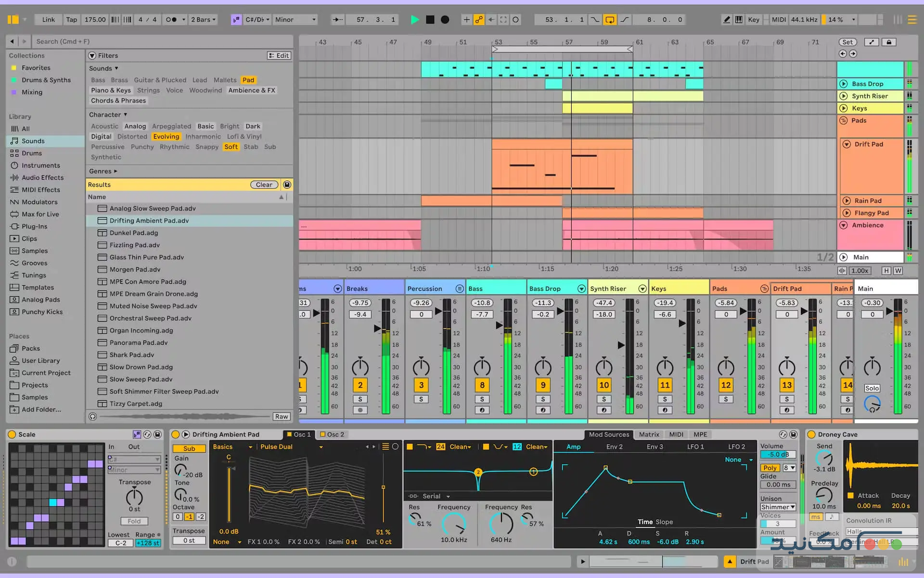Solo the Bass channel strip

(482, 399)
